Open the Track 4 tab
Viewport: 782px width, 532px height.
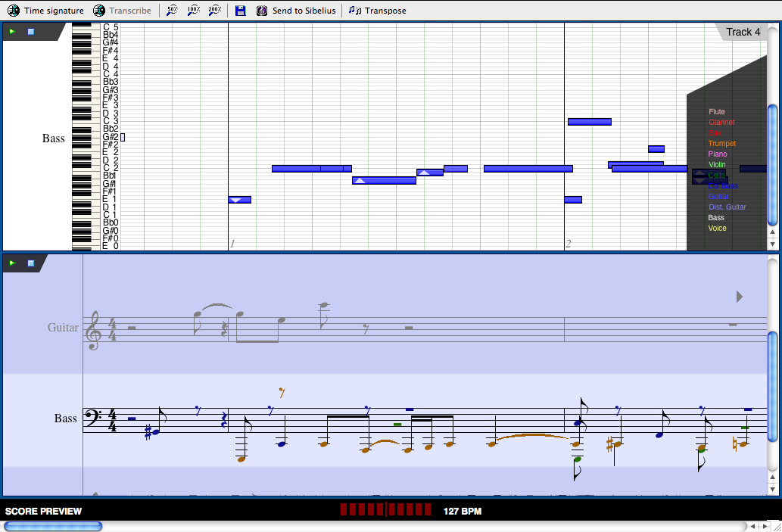(x=743, y=32)
